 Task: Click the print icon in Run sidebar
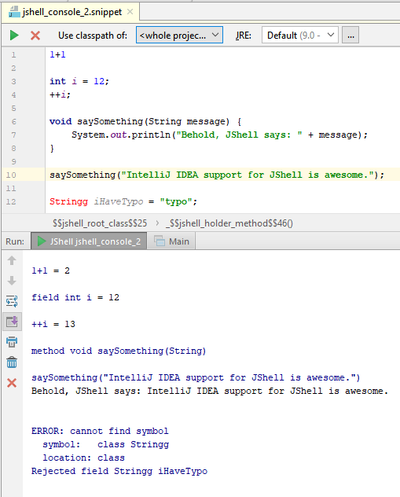point(12,342)
